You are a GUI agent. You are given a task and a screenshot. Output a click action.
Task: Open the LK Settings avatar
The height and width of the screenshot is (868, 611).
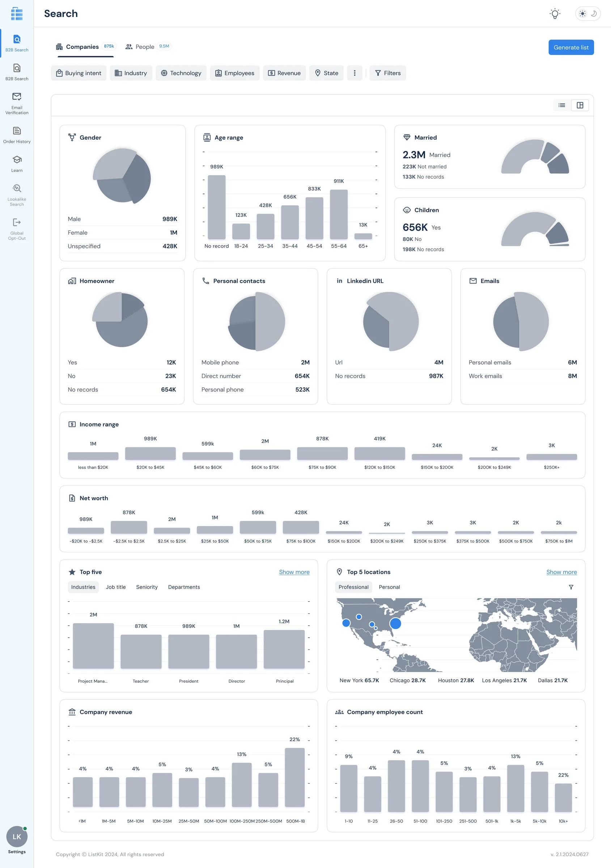[x=17, y=837]
